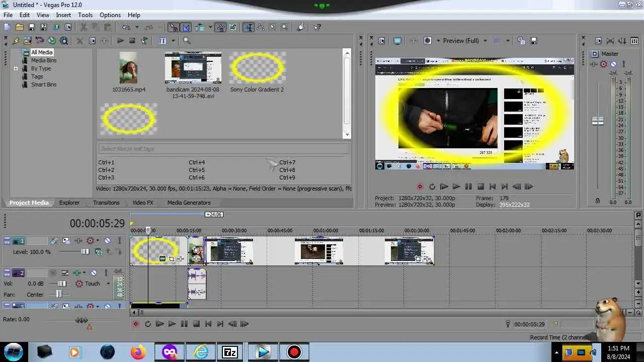Click the New project toolbar icon
The height and width of the screenshot is (362, 644).
click(x=7, y=27)
